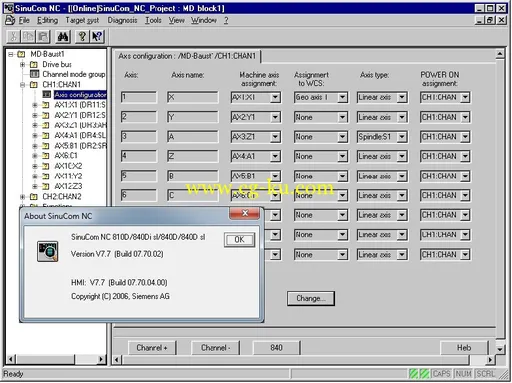The height and width of the screenshot is (383, 512).
Task: Open WCS assignment dropdown showing Geo axis 1
Action: [x=342, y=97]
